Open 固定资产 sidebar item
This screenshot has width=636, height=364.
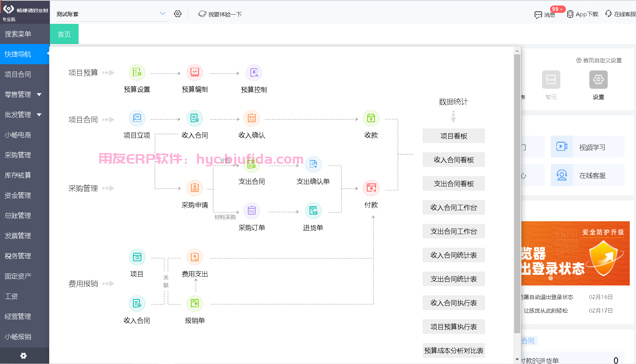(25, 276)
